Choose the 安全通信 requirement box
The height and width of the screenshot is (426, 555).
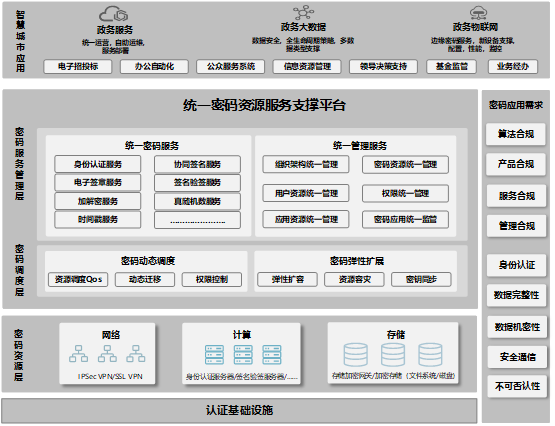(517, 357)
